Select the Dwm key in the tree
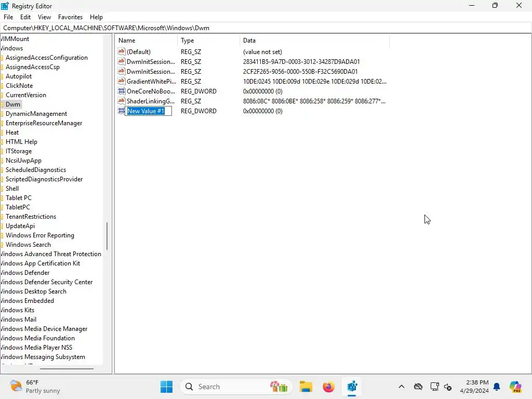This screenshot has width=532, height=399. pyautogui.click(x=13, y=104)
